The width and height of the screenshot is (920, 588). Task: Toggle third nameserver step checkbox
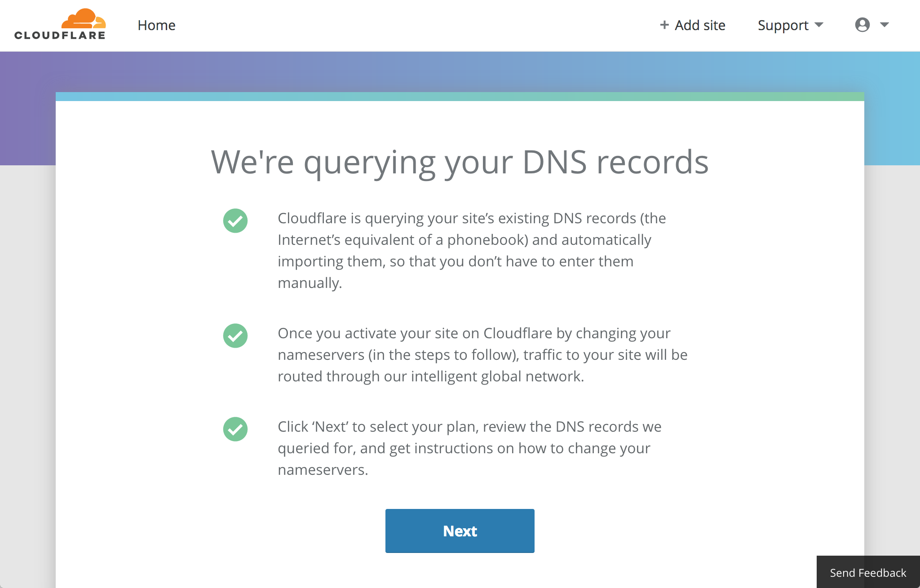235,428
